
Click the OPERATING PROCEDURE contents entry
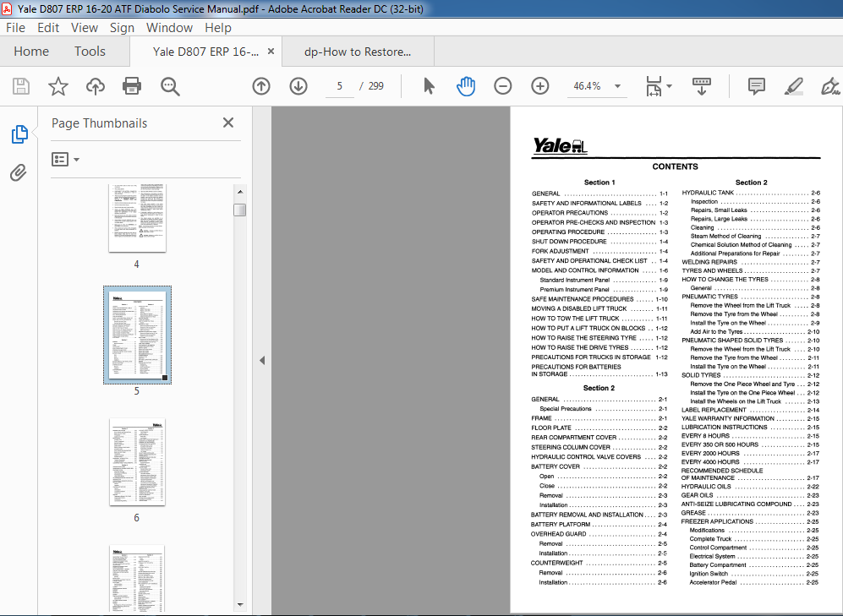coord(599,232)
